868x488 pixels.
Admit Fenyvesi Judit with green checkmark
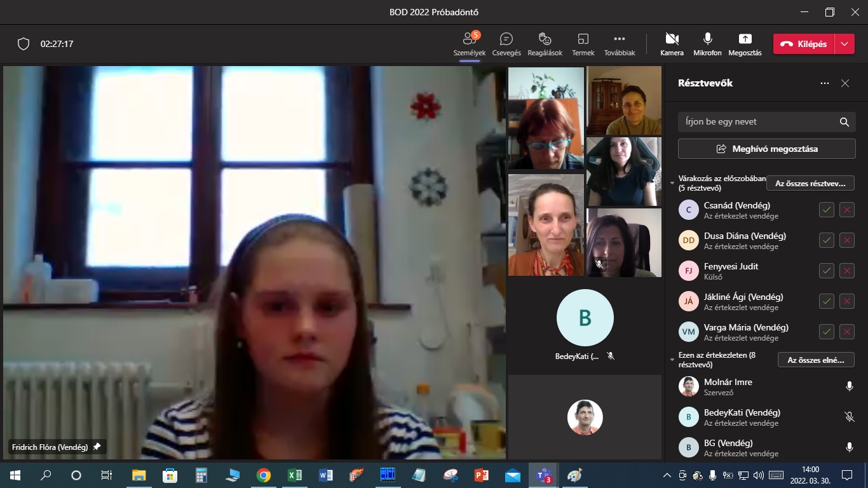(x=827, y=271)
